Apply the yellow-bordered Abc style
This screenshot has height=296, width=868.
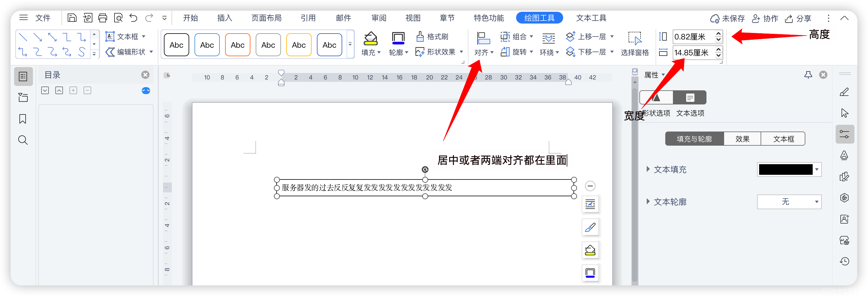click(299, 45)
